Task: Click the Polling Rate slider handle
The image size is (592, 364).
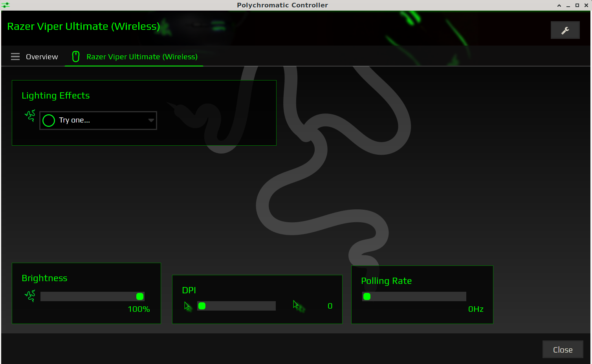Action: [x=367, y=296]
